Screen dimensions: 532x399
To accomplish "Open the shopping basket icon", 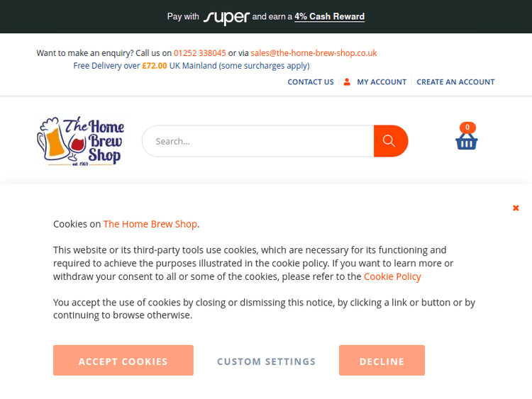I will tap(466, 142).
